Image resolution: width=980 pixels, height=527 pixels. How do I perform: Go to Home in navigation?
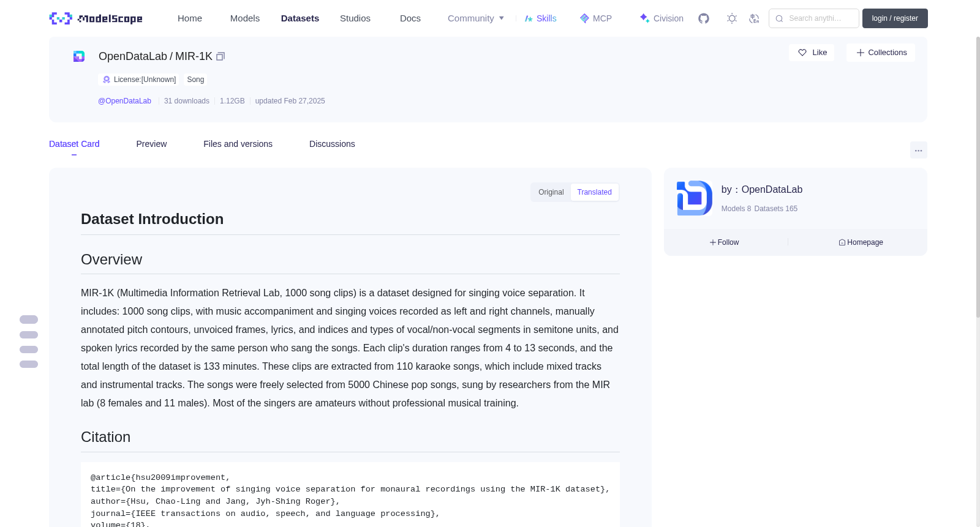coord(190,18)
